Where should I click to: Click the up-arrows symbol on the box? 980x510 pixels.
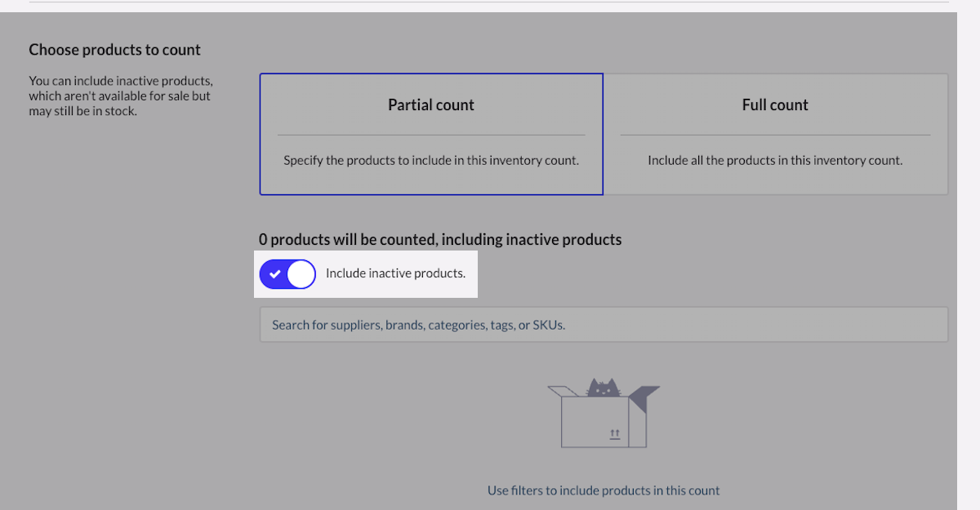[x=615, y=434]
